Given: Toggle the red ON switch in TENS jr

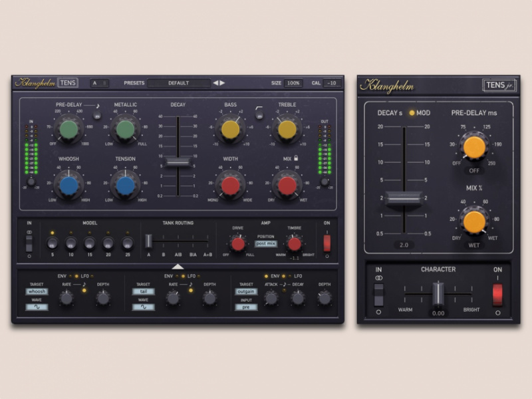Looking at the screenshot, I should [x=497, y=295].
